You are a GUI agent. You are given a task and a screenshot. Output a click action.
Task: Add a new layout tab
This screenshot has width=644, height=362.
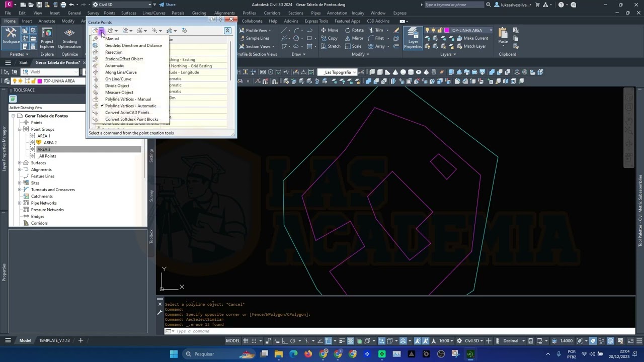coord(80,340)
